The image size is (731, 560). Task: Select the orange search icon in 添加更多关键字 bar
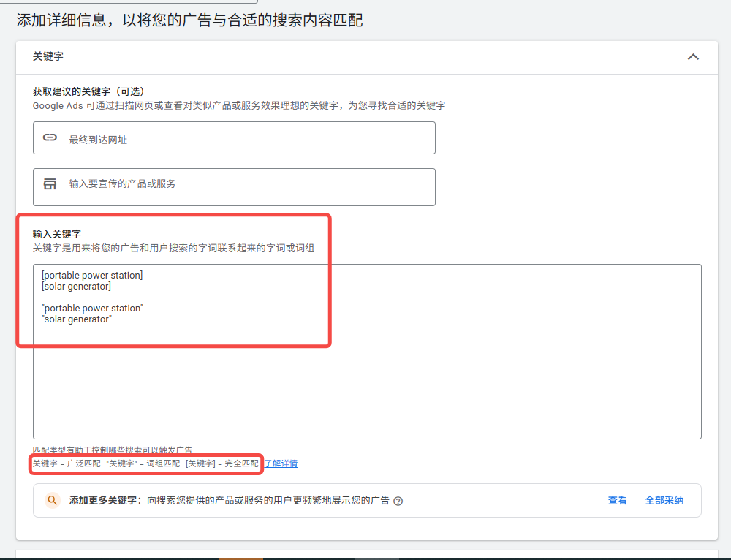pos(50,501)
